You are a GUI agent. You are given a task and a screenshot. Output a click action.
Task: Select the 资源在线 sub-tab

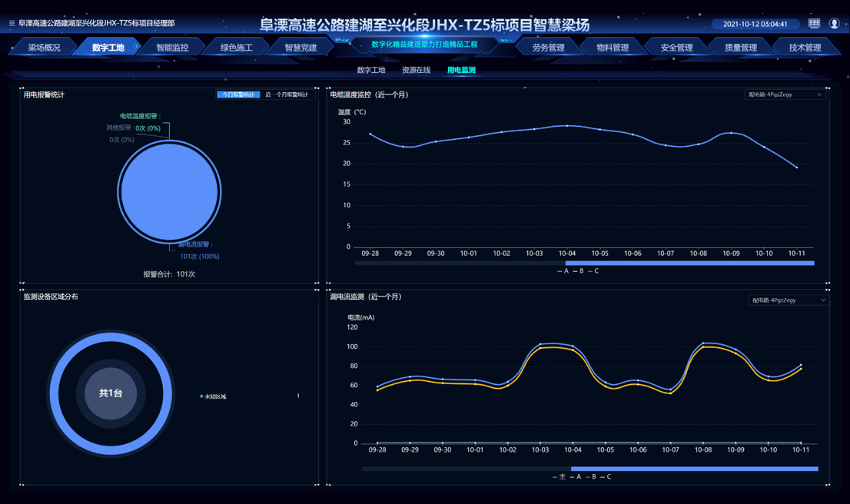[416, 70]
